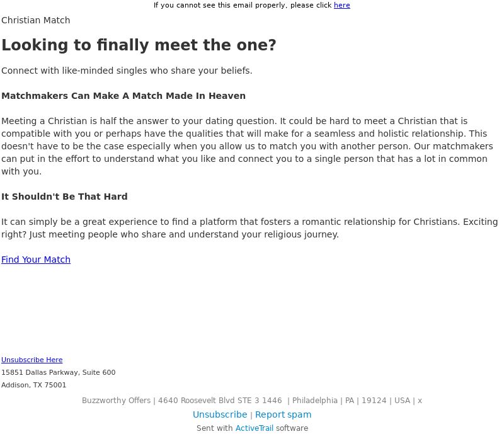504x434 pixels.
Task: Click the 'Addison, TX 75001' address line
Action: click(x=34, y=385)
